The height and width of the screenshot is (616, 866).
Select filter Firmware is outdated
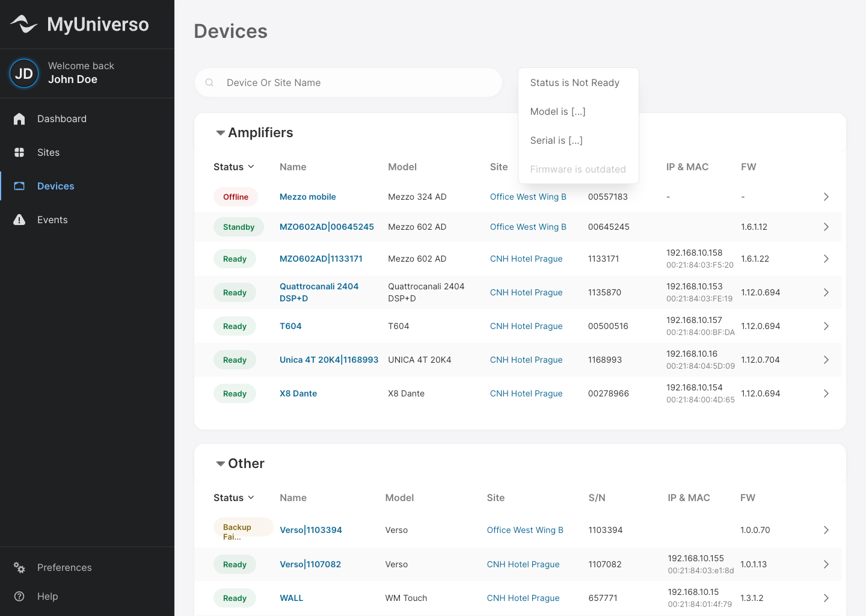point(578,169)
